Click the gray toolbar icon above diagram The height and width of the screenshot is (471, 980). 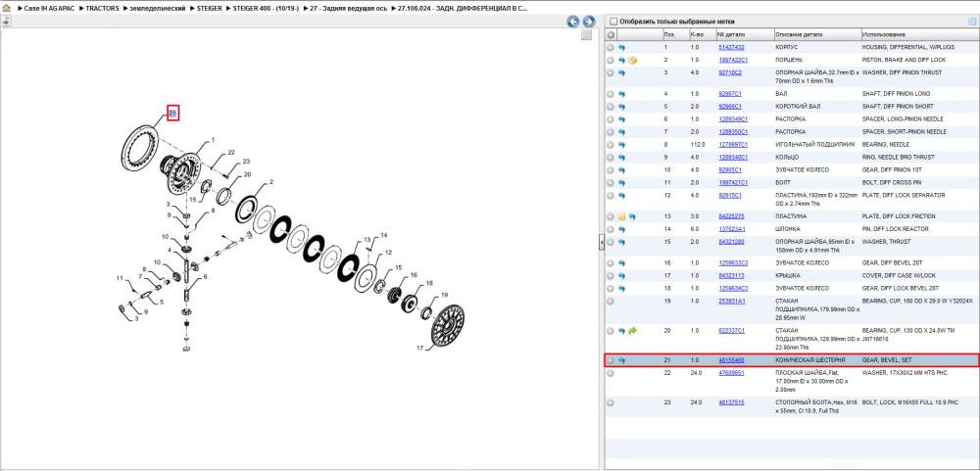6,22
